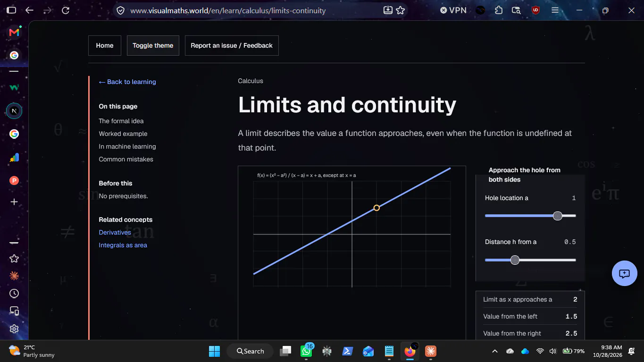Open the Derivatives related concept

115,233
